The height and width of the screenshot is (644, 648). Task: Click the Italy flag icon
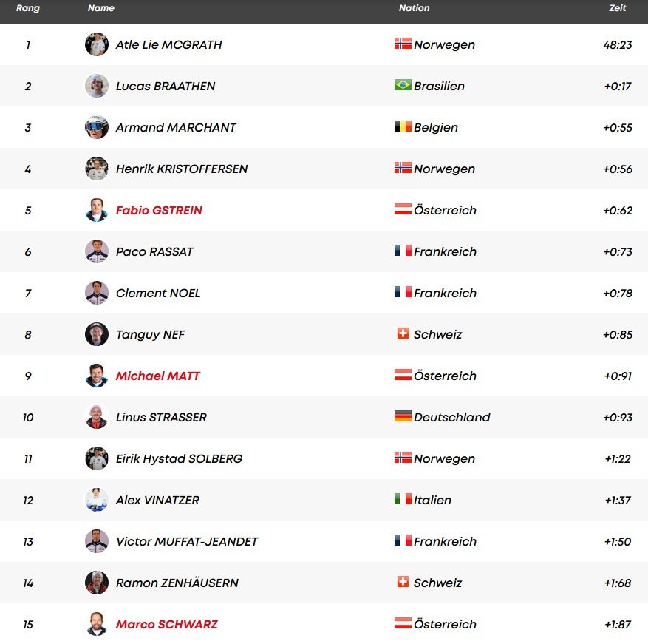(403, 499)
